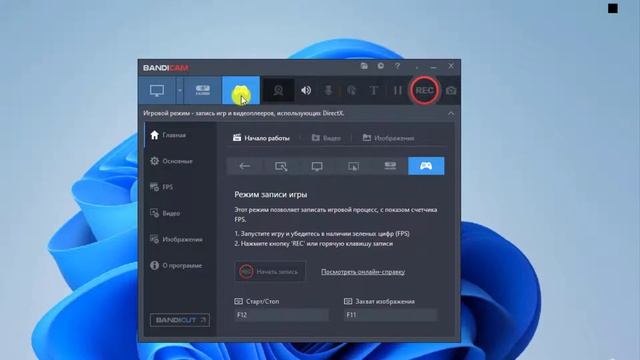Open the output folder icon in title bar
This screenshot has width=640, height=360.
pos(364,66)
